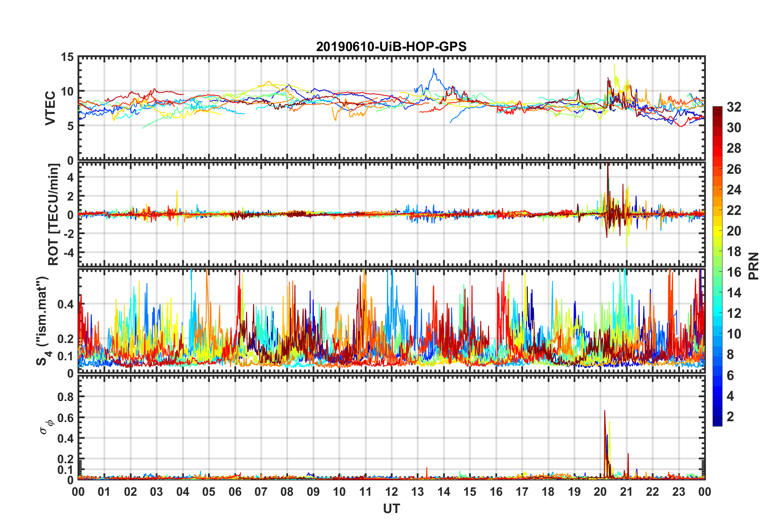Image resolution: width=783 pixels, height=532 pixels.
Task: Click inside the VTEC plot panel
Action: 391,108
